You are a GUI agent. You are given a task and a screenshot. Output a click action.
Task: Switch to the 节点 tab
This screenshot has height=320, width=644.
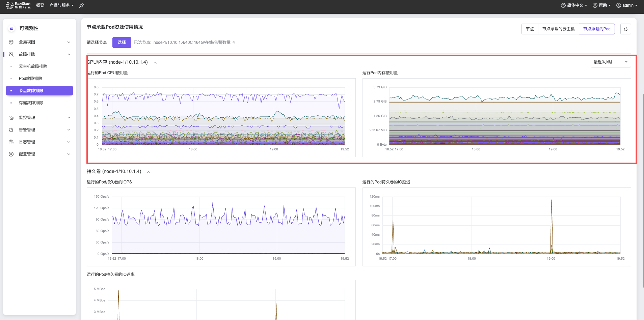point(530,29)
